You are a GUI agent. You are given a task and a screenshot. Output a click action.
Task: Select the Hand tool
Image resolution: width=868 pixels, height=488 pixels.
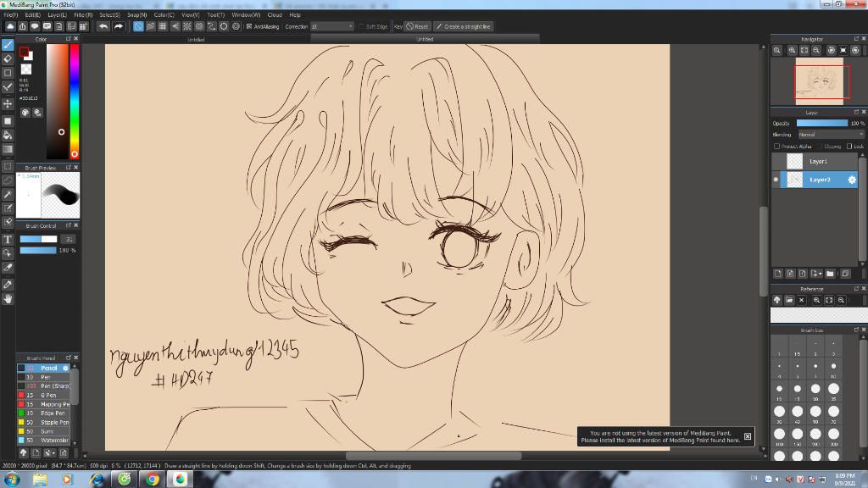tap(8, 299)
